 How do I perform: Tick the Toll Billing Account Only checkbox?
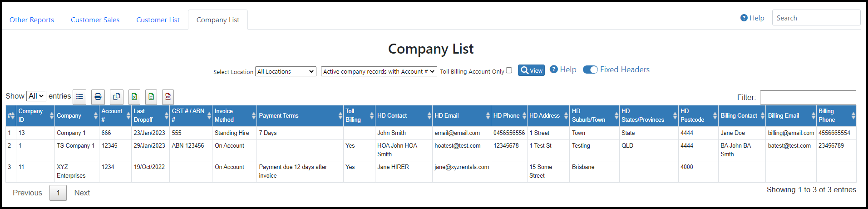509,70
